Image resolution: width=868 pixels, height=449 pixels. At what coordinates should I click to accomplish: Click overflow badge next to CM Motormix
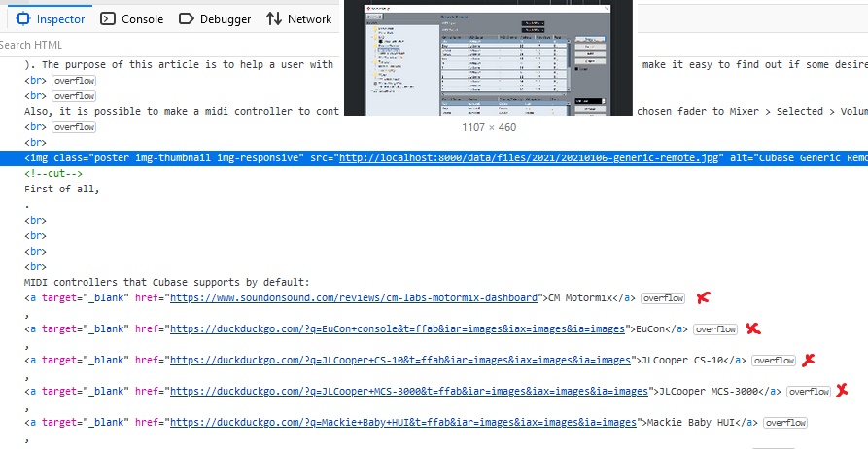coord(663,297)
